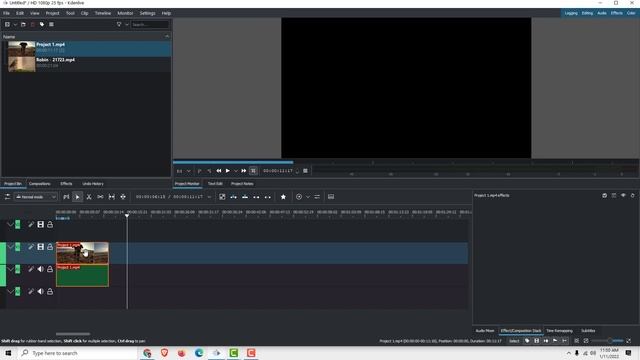640x360 pixels.
Task: Click the subtitle tool icon
Action: pyautogui.click(x=331, y=197)
